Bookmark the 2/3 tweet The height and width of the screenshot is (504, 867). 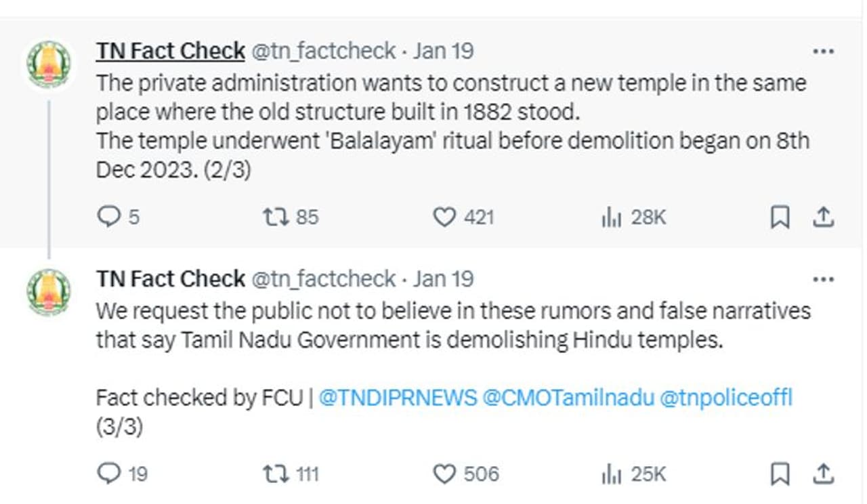pos(780,217)
